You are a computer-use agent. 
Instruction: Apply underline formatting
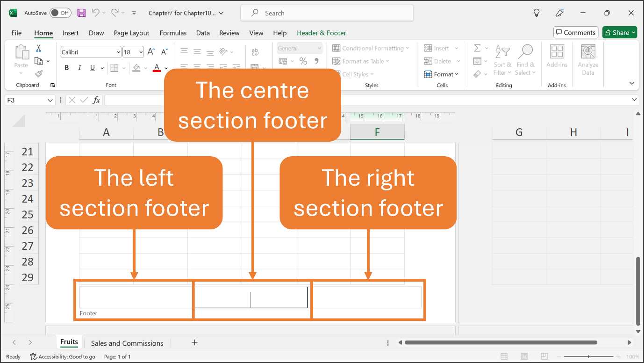[x=93, y=68]
